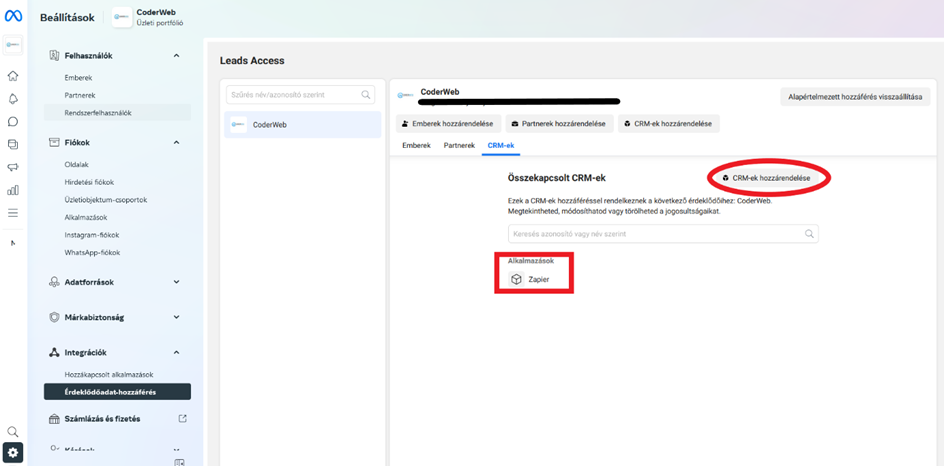Screen dimensions: 944x466
Task: Open Üzletiobjektum-csoportok in the sidebar
Action: (x=106, y=199)
